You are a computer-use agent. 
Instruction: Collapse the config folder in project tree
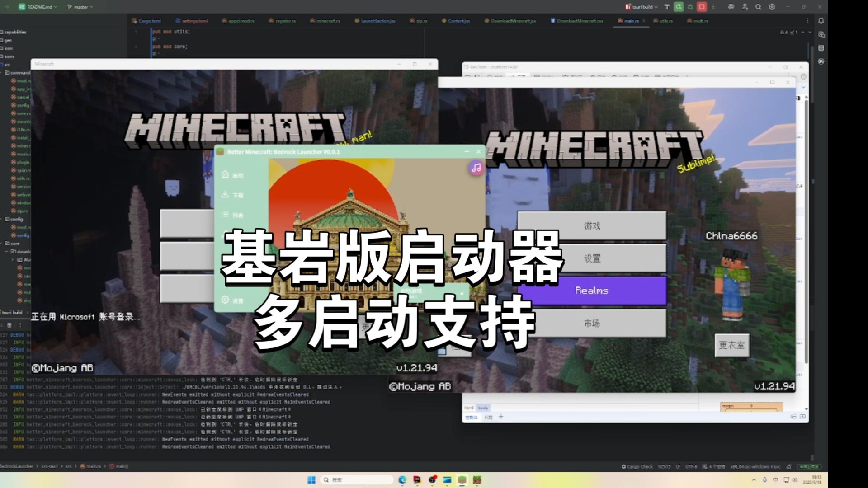pyautogui.click(x=2, y=219)
